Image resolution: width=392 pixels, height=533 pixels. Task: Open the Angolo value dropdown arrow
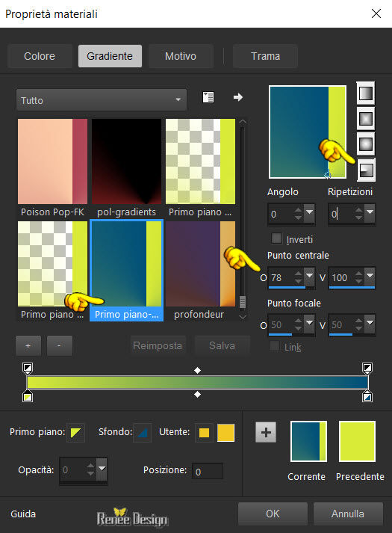(309, 212)
